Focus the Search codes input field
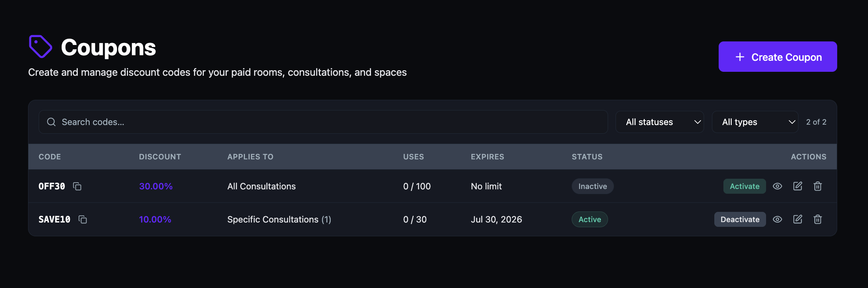The image size is (868, 288). click(x=323, y=122)
